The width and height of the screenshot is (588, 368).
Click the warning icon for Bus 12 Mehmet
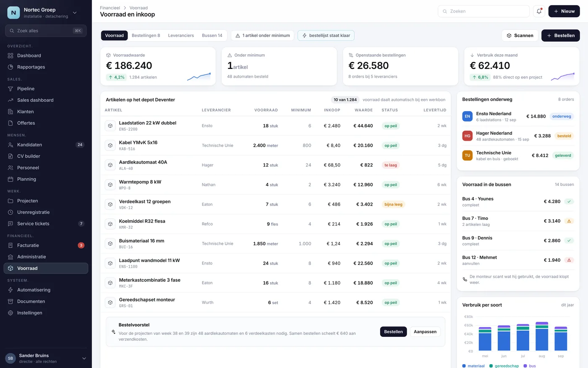coord(569,260)
